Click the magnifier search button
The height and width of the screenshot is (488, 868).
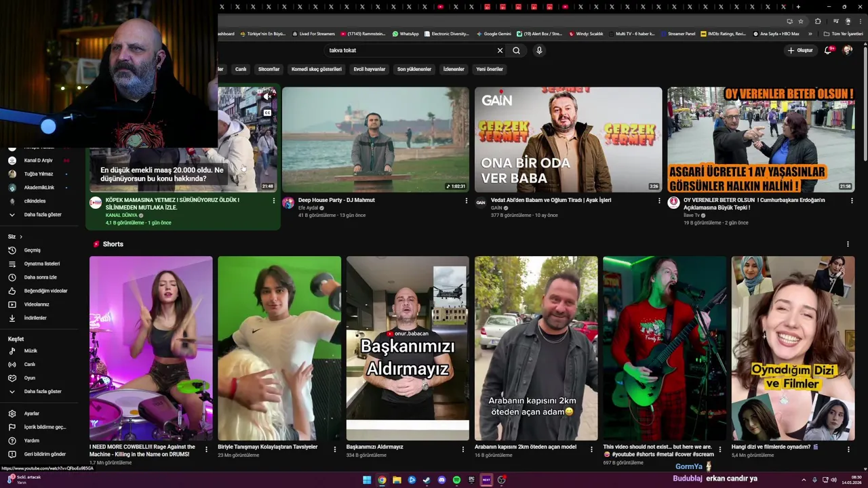[516, 50]
